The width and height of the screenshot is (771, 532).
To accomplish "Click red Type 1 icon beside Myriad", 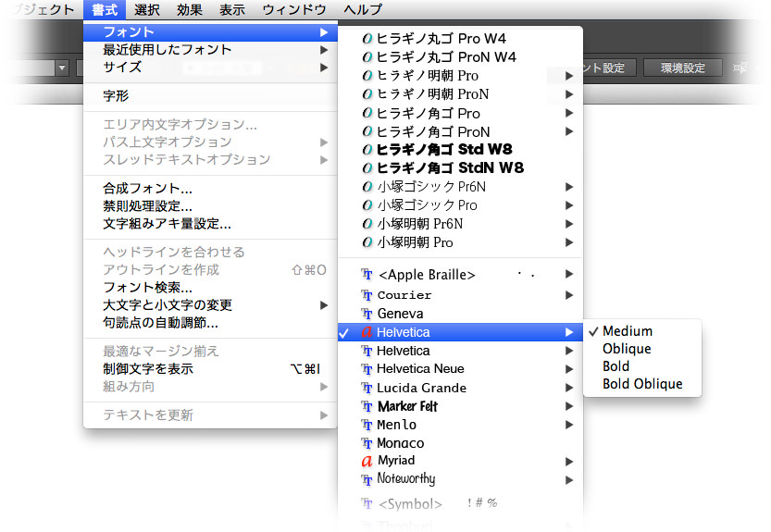I will (367, 461).
